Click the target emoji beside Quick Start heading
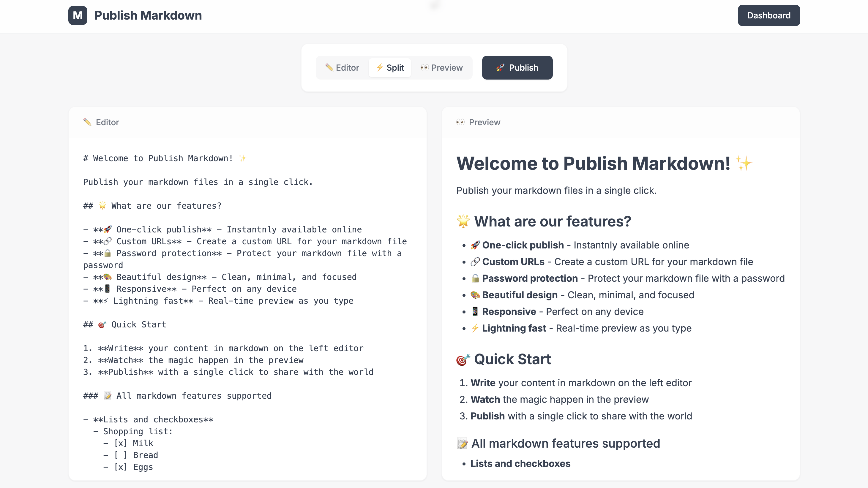This screenshot has height=488, width=868. [x=463, y=360]
